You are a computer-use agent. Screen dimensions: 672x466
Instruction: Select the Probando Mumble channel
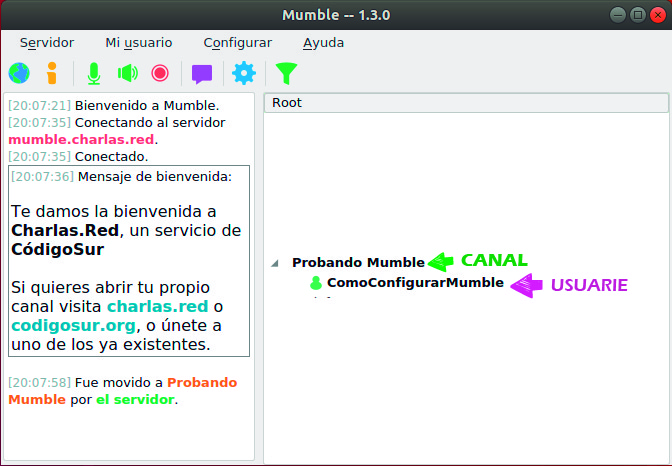coord(358,262)
